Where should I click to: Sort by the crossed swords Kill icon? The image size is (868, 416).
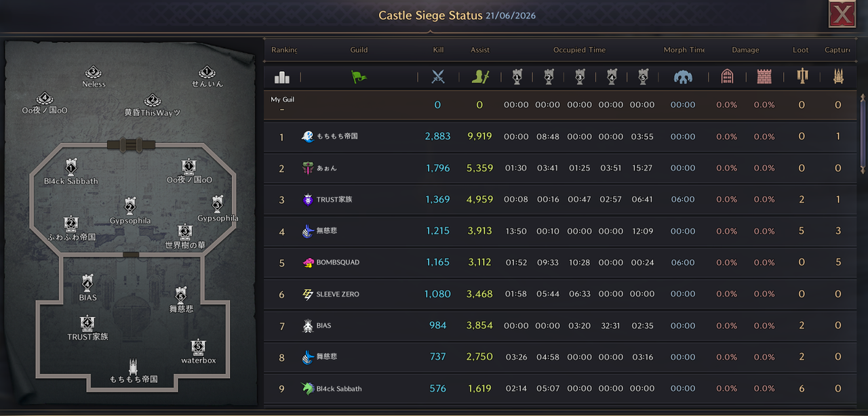pos(438,77)
